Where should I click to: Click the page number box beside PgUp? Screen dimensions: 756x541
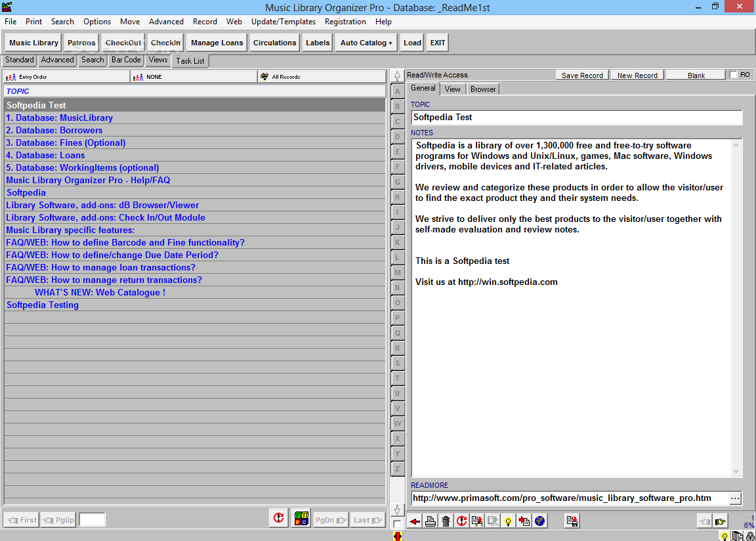pos(92,519)
